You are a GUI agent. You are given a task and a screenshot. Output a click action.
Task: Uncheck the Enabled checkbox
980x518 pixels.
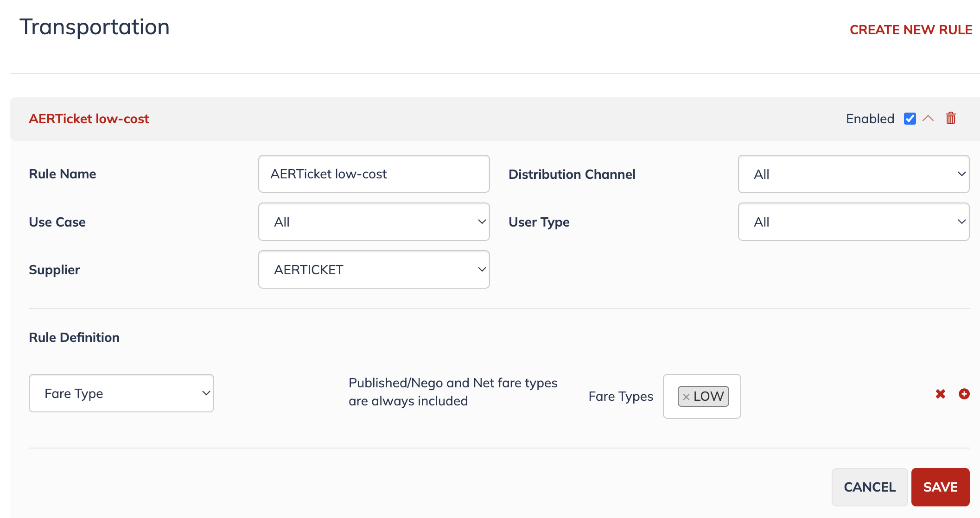point(910,119)
